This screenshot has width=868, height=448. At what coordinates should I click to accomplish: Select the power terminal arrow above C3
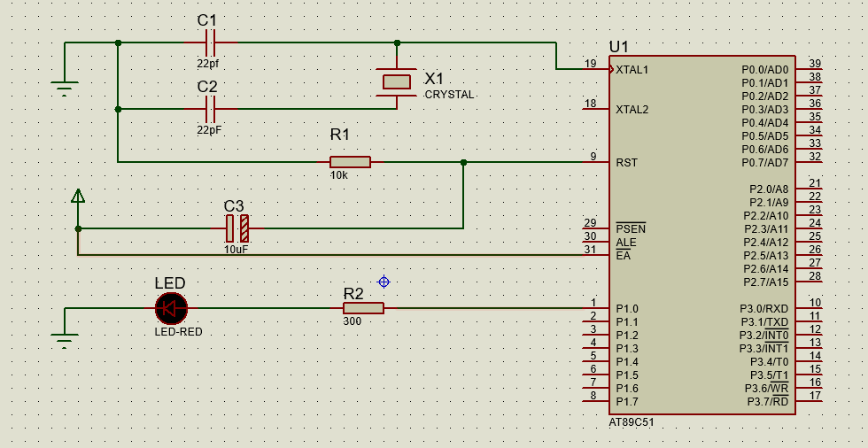[78, 196]
